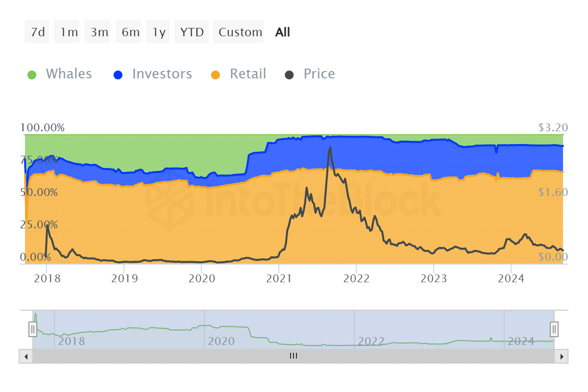This screenshot has width=588, height=392.
Task: Show the 1y time range
Action: click(x=158, y=32)
